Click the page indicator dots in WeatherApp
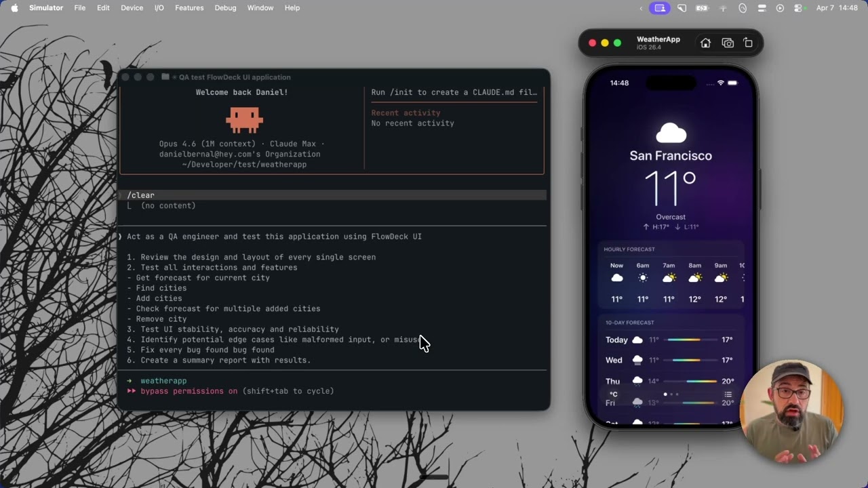This screenshot has width=868, height=488. [671, 394]
